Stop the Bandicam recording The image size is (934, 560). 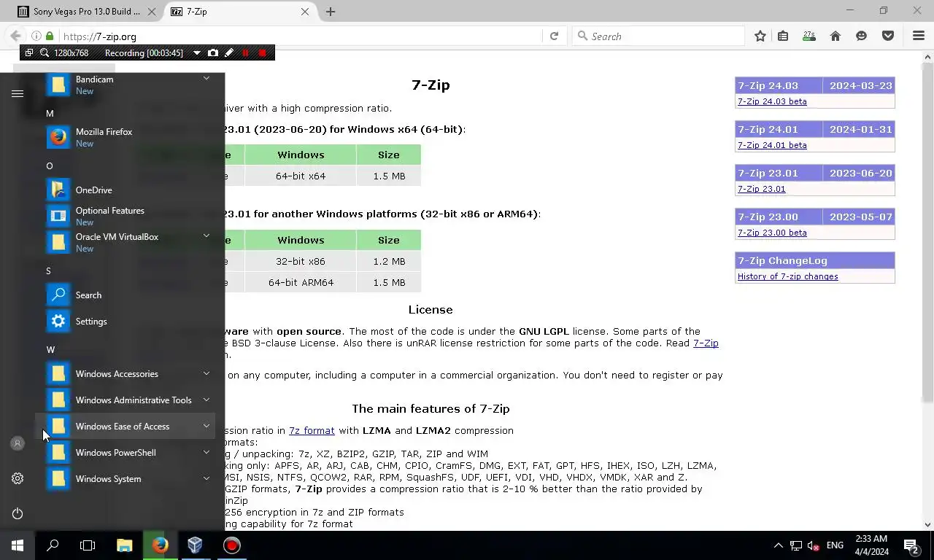263,52
